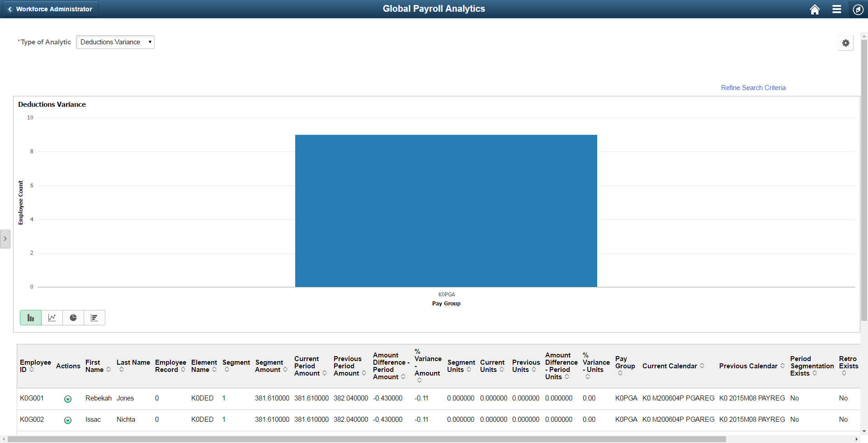Sort by Previous Calendar column
Screen dimensions: 868x443
coord(752,366)
